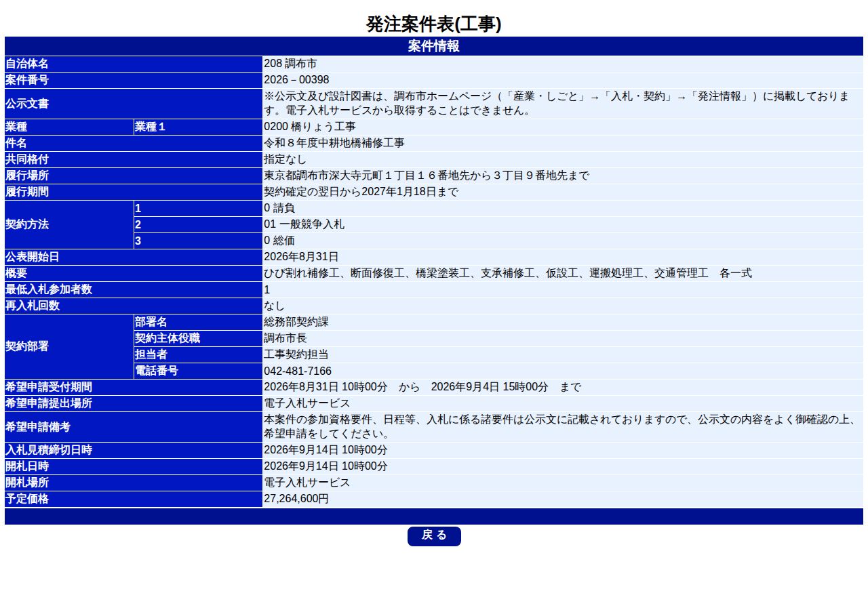
Task: Select the page title 発注案件表(工事)
Action: pyautogui.click(x=434, y=24)
